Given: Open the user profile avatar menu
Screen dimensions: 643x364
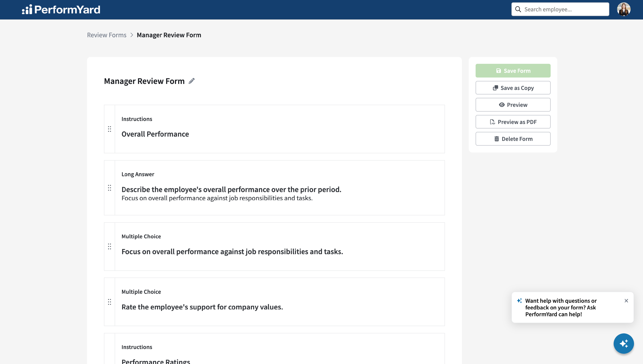Looking at the screenshot, I should pyautogui.click(x=623, y=9).
